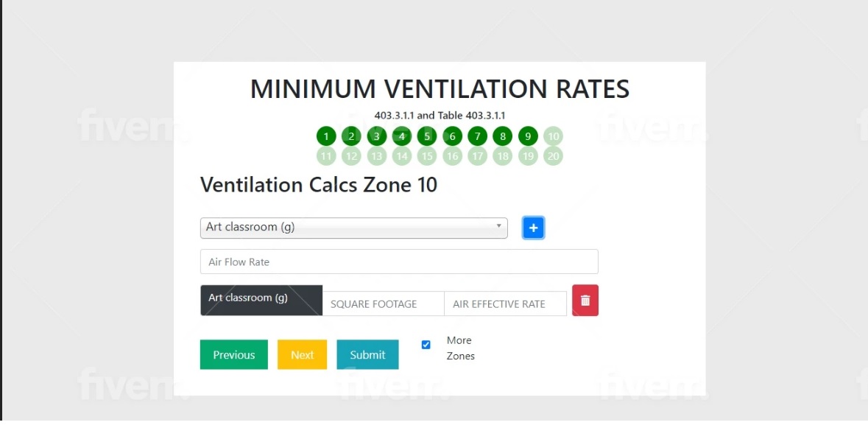The width and height of the screenshot is (868, 425).
Task: Click the yellow Next button
Action: 303,354
